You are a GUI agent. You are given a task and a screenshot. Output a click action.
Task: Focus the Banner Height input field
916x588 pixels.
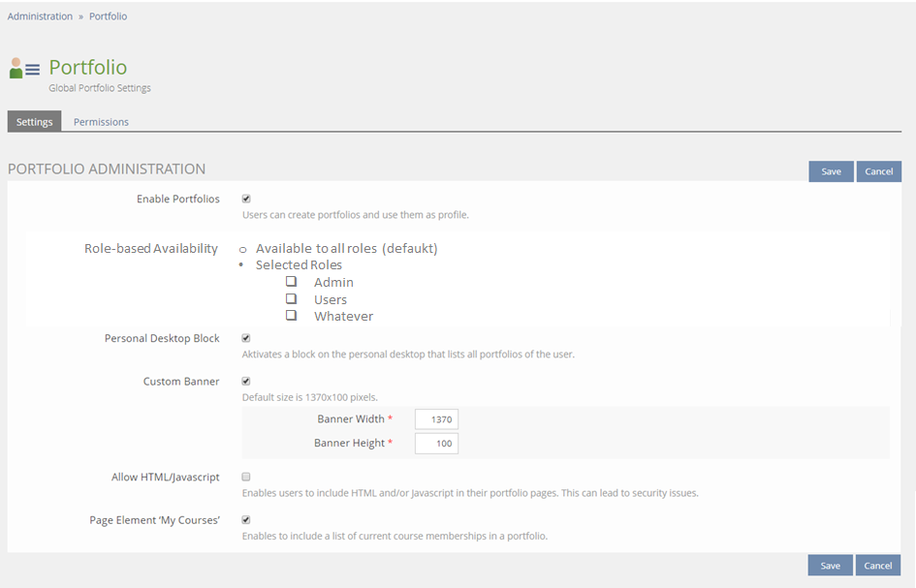436,444
